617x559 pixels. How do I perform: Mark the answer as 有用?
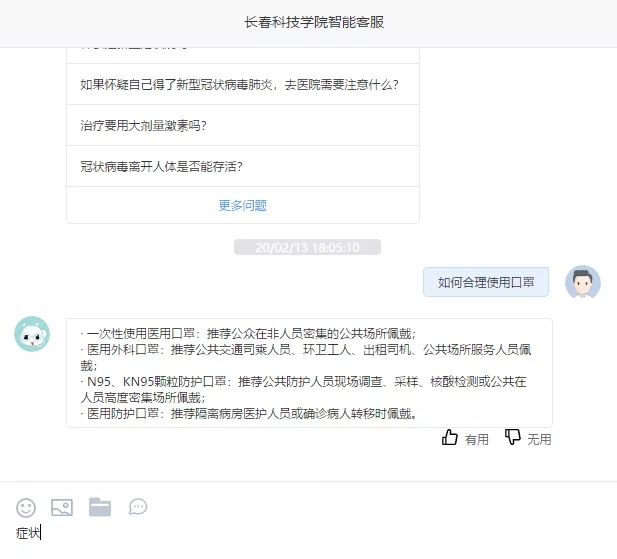(476, 439)
